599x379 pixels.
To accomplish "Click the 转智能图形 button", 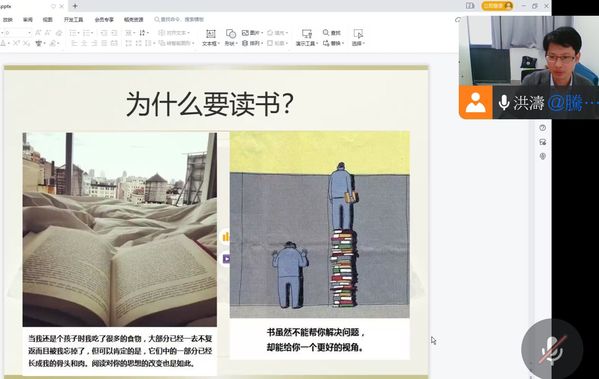I will pos(176,43).
